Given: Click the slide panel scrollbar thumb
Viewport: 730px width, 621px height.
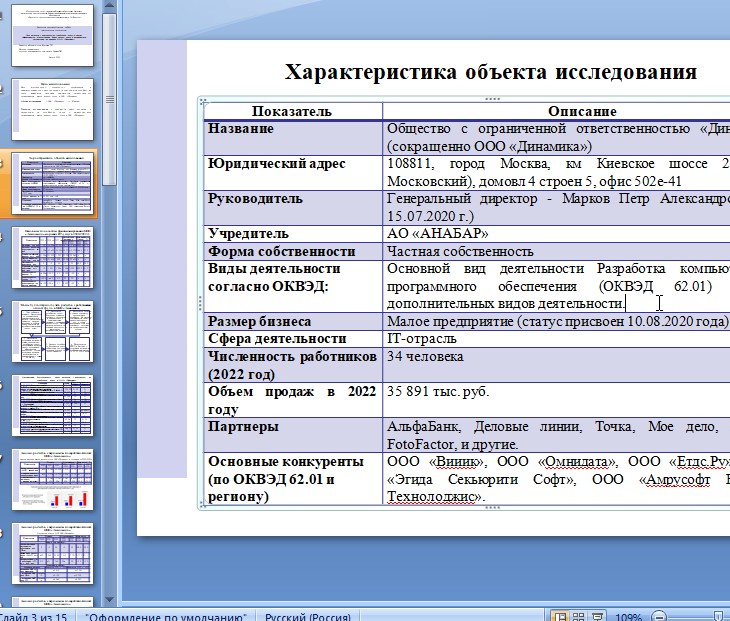Looking at the screenshot, I should coord(109,99).
